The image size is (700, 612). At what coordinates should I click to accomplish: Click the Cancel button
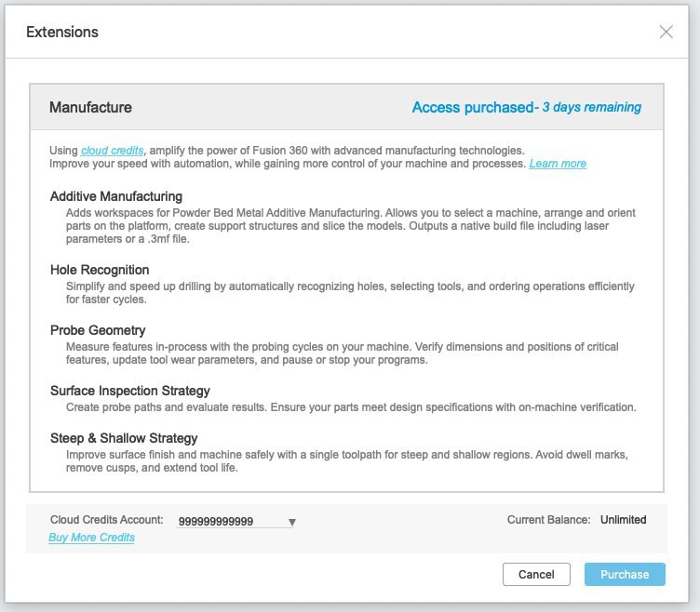coord(536,574)
